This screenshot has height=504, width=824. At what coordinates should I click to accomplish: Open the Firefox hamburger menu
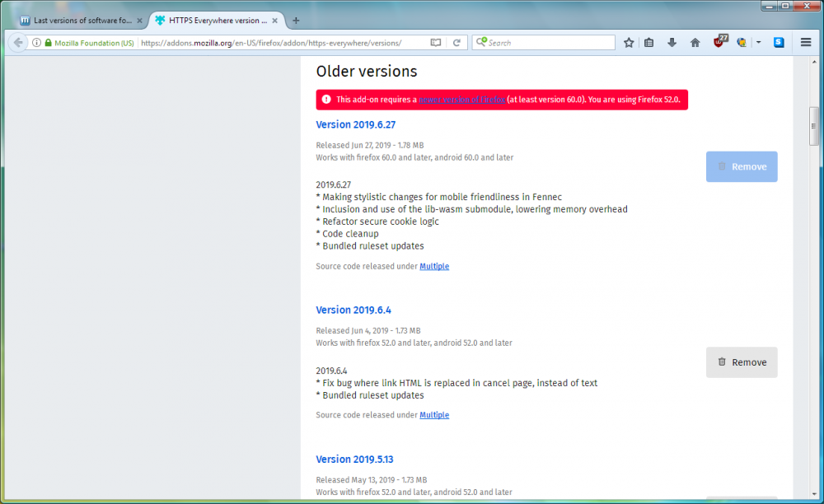806,43
